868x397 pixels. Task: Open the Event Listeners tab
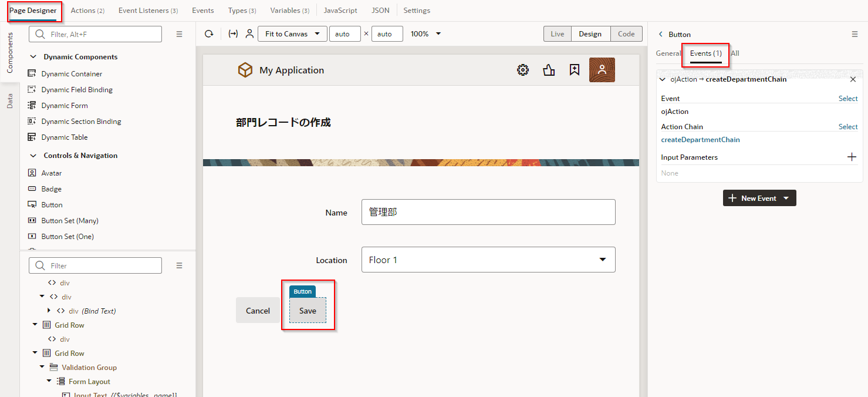[148, 11]
